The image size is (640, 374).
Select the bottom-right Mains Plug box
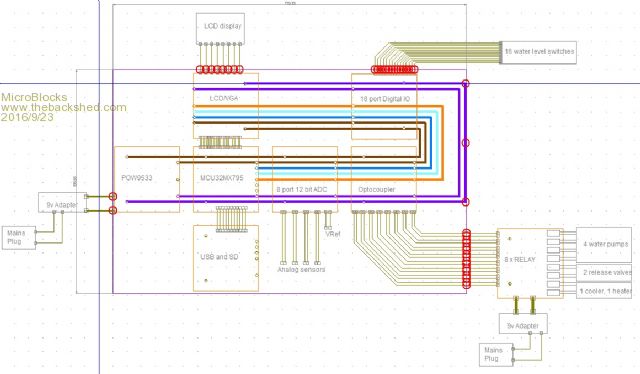tap(496, 354)
